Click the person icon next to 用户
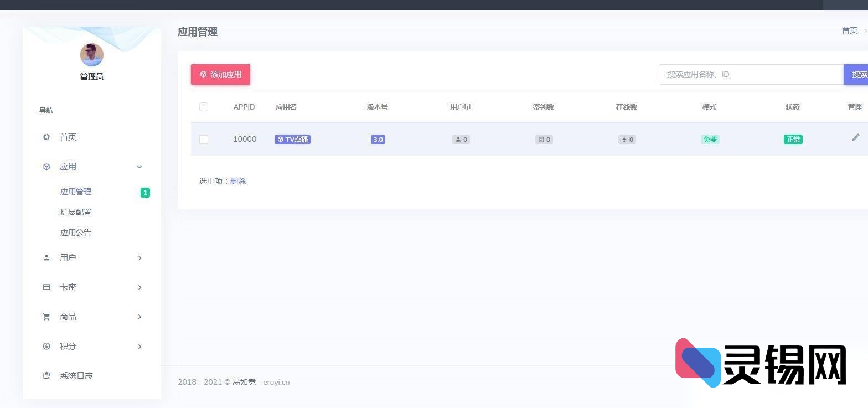The height and width of the screenshot is (408, 868). [46, 257]
